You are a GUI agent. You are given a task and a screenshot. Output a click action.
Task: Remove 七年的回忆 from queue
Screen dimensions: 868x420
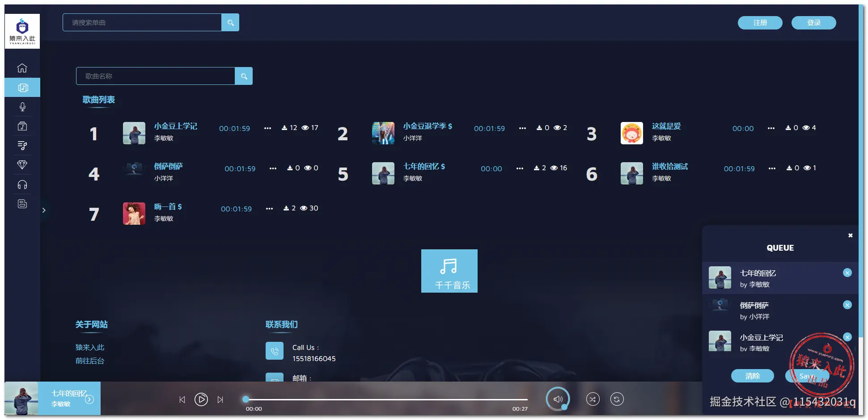(x=847, y=273)
